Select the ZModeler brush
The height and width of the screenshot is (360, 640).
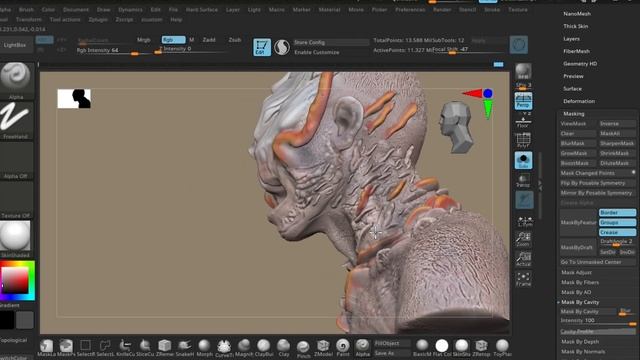(x=323, y=348)
